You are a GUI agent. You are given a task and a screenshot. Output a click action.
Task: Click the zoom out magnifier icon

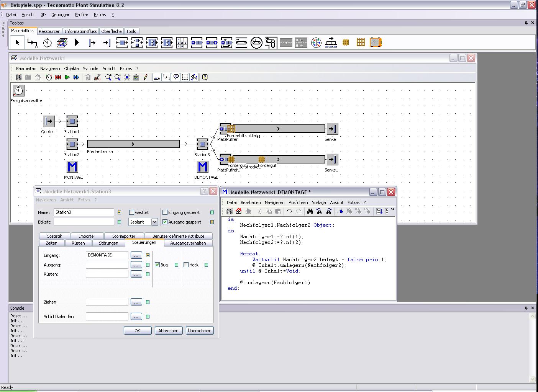click(x=118, y=77)
